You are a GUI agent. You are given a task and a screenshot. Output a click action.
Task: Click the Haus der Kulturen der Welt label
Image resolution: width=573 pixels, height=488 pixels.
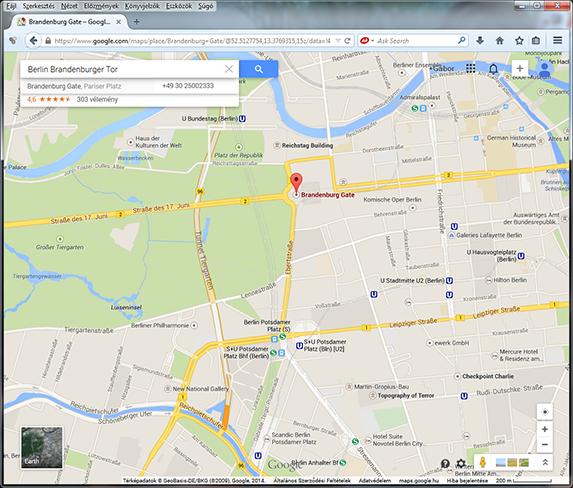158,142
